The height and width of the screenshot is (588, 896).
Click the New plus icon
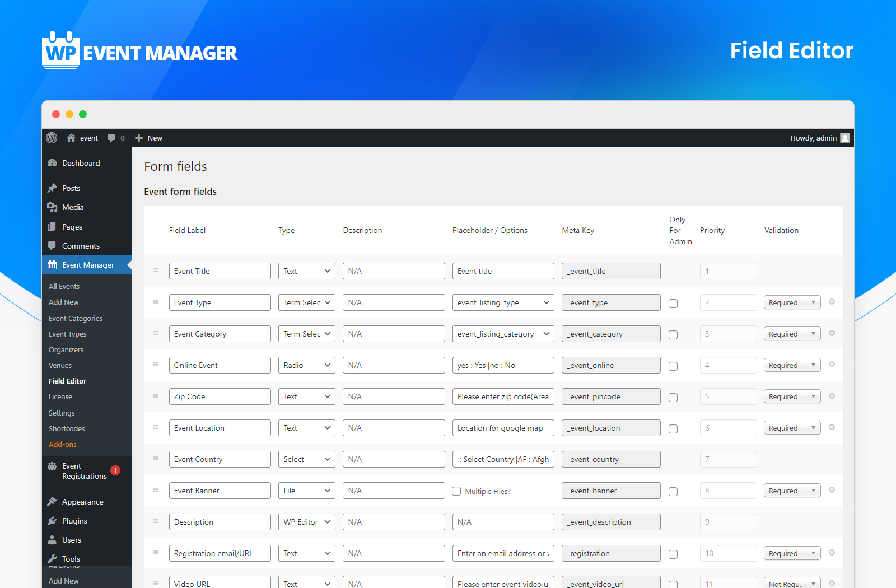pos(139,138)
